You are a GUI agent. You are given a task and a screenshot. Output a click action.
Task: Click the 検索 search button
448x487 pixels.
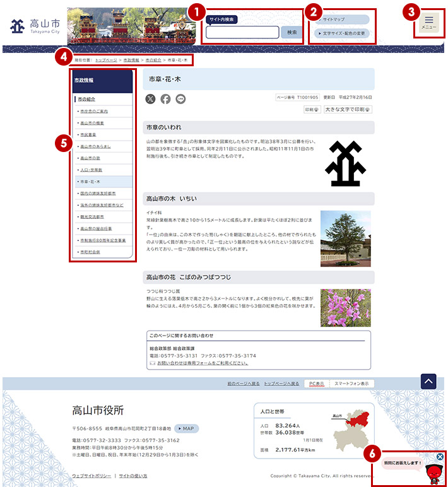tap(292, 32)
